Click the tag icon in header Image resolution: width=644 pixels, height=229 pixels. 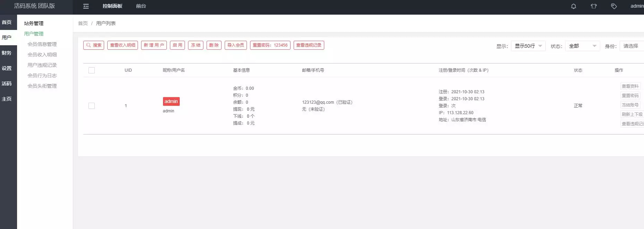click(614, 6)
